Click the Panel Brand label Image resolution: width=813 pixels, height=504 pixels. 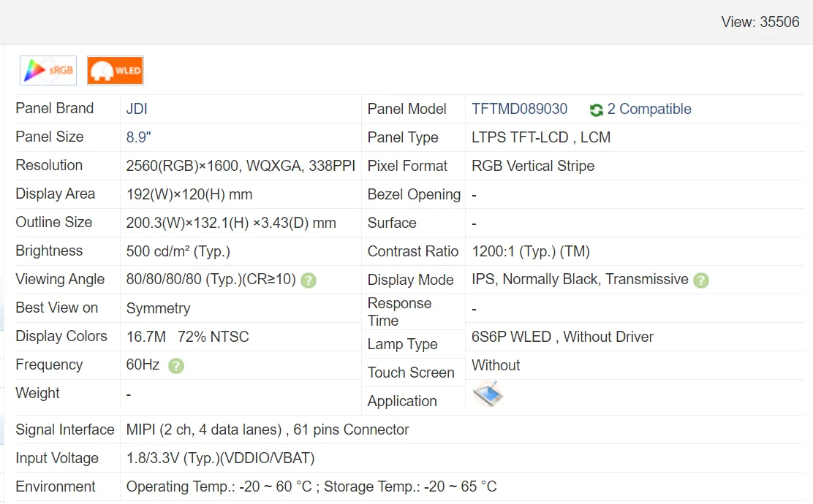[x=54, y=108]
